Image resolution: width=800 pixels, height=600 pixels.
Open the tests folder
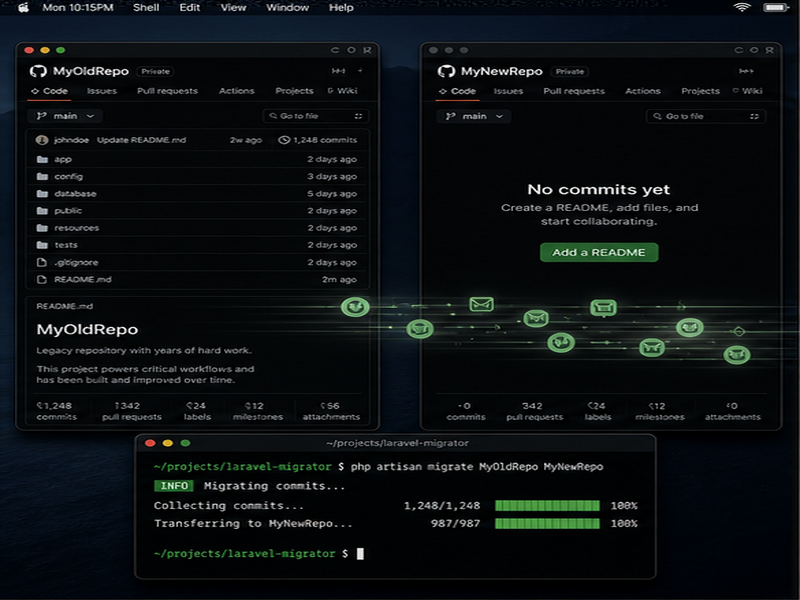coord(66,245)
